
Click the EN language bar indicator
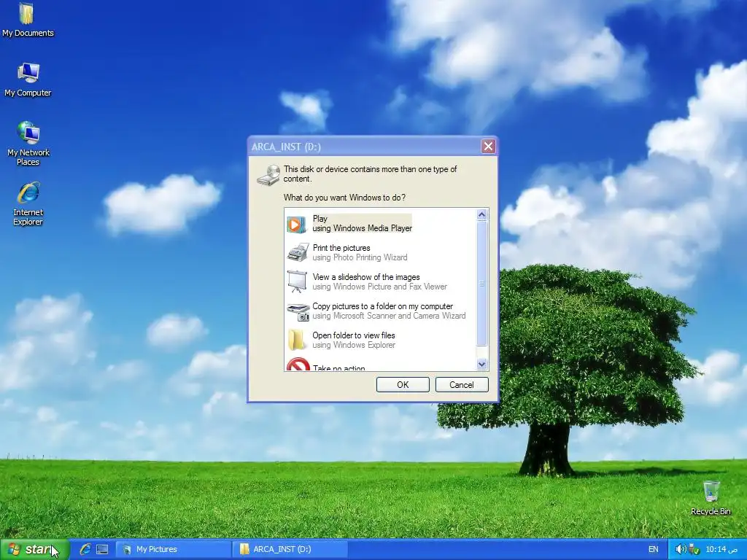pyautogui.click(x=653, y=549)
